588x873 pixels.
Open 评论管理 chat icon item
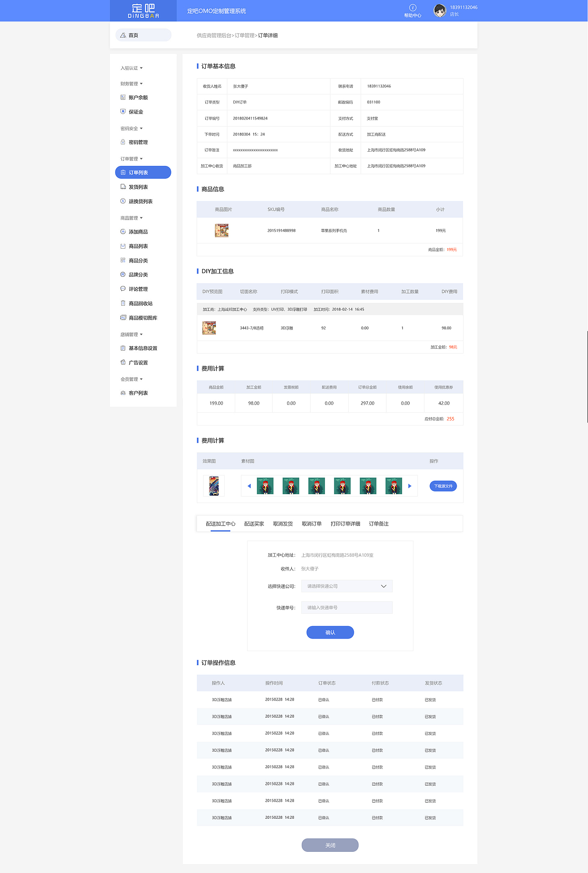click(123, 289)
